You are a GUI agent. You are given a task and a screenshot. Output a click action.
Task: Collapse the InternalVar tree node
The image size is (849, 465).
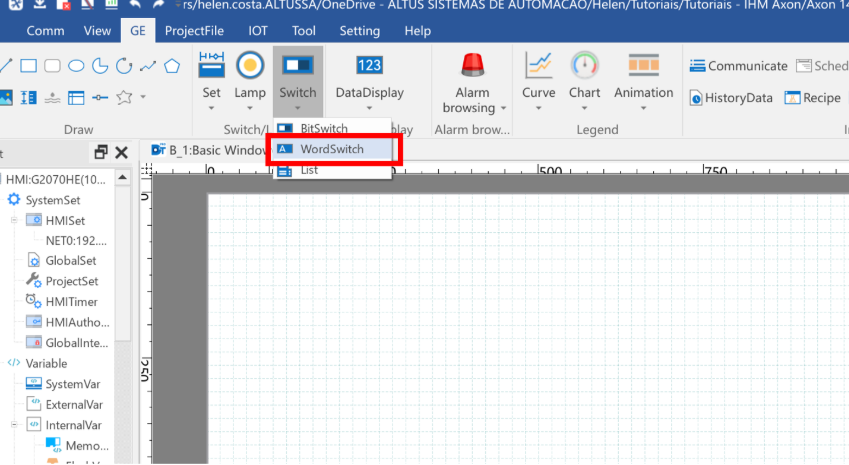coord(14,425)
